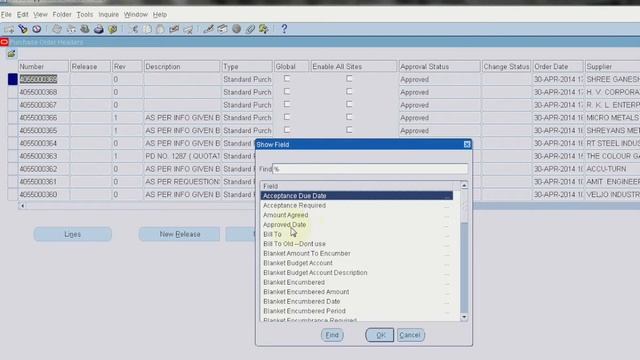Click the Close Form toolbar icon

pyautogui.click(x=113, y=29)
